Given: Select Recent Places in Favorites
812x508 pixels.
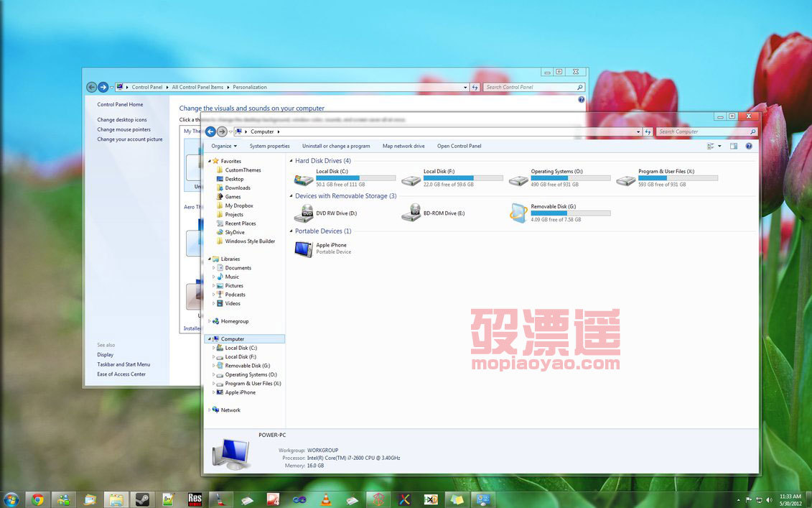Looking at the screenshot, I should (241, 223).
